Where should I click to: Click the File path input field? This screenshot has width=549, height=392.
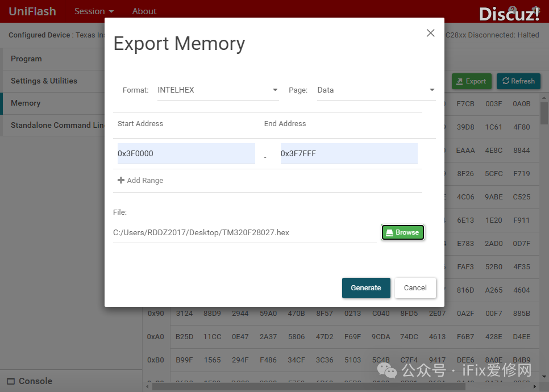pyautogui.click(x=244, y=232)
